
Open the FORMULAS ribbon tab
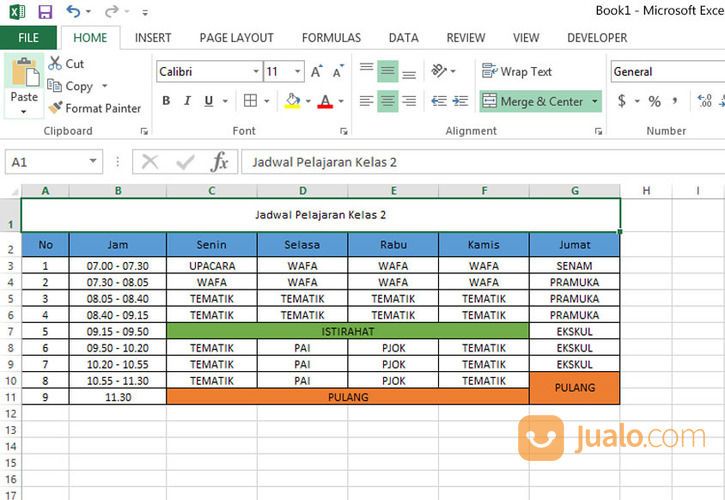331,38
